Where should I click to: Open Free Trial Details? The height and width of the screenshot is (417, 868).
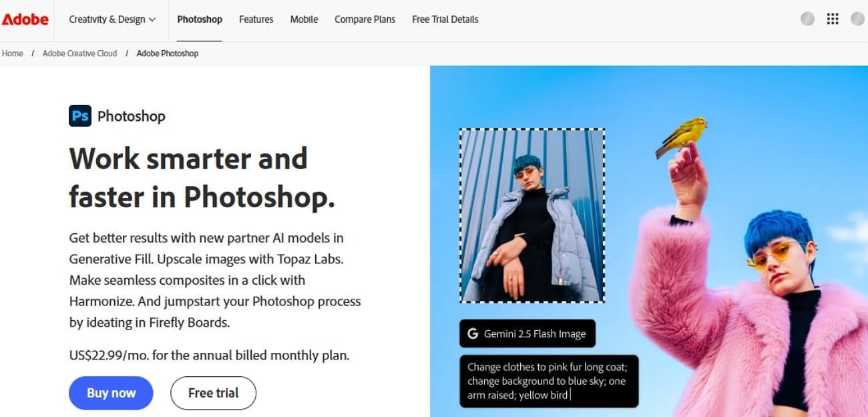(445, 19)
